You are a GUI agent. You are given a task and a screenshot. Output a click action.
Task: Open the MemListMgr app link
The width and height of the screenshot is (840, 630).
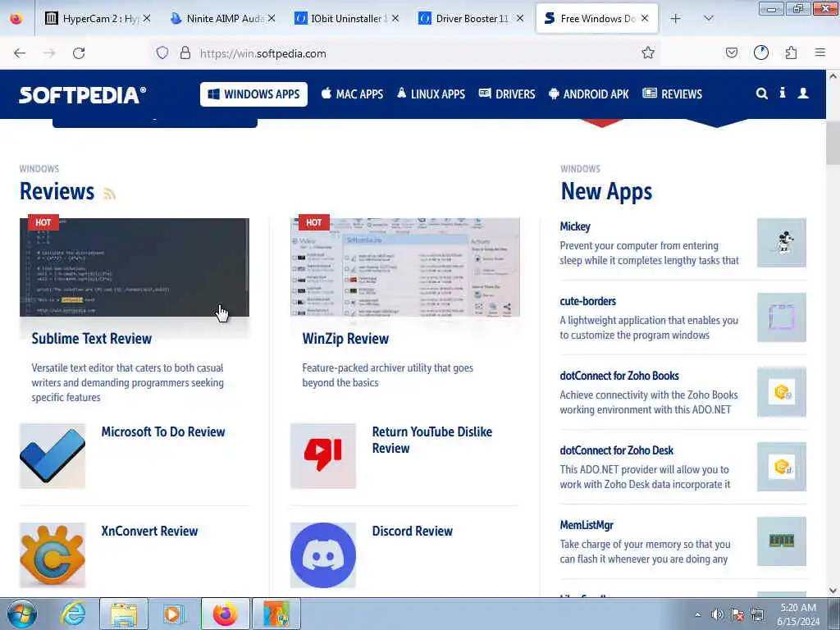point(587,525)
